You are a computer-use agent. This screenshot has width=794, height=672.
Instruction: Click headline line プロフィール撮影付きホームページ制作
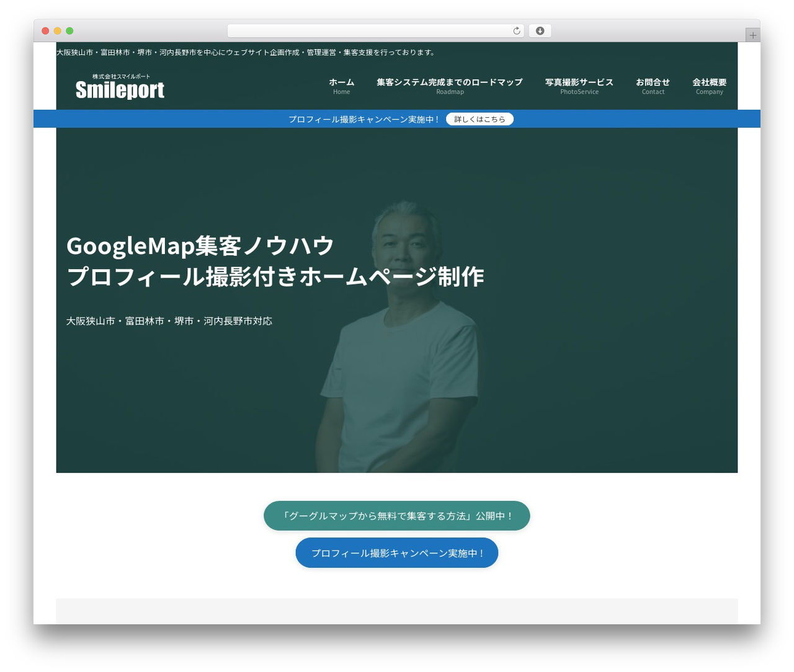pos(275,276)
